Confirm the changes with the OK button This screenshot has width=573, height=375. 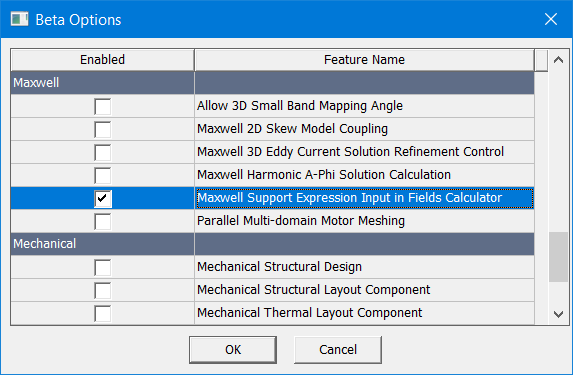233,350
